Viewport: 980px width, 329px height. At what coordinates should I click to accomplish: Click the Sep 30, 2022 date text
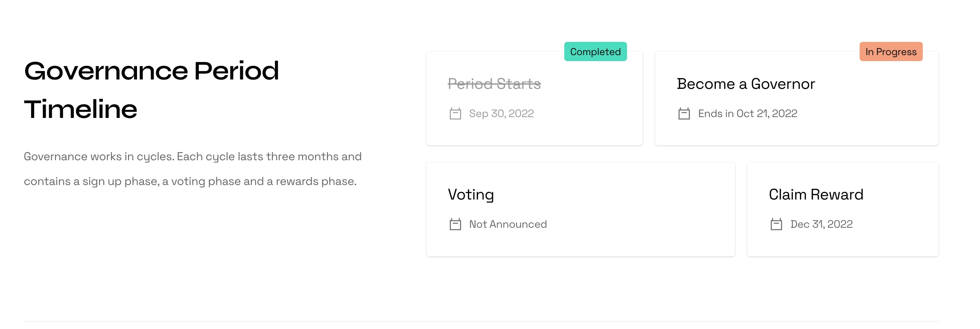pos(501,114)
